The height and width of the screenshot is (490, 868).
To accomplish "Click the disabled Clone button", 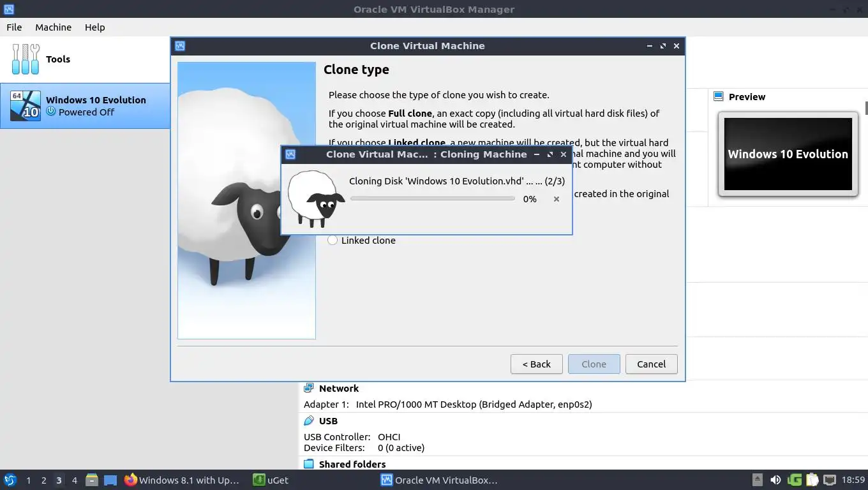I will point(594,364).
